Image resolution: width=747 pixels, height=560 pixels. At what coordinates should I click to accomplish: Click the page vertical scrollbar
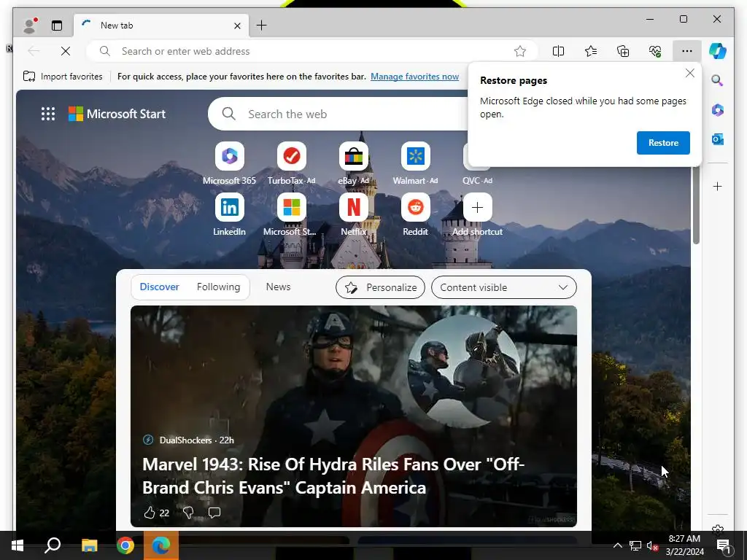point(696,205)
